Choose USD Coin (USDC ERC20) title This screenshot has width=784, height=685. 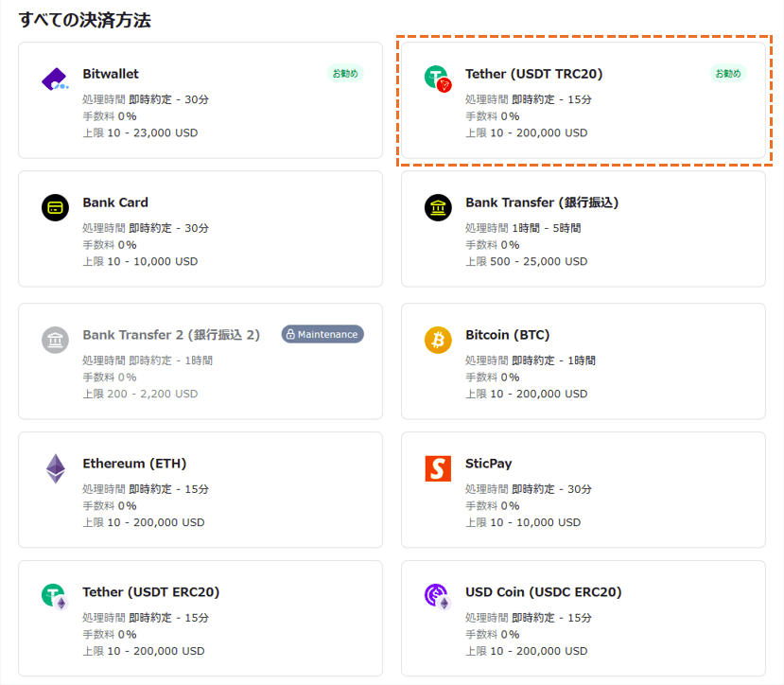click(544, 592)
